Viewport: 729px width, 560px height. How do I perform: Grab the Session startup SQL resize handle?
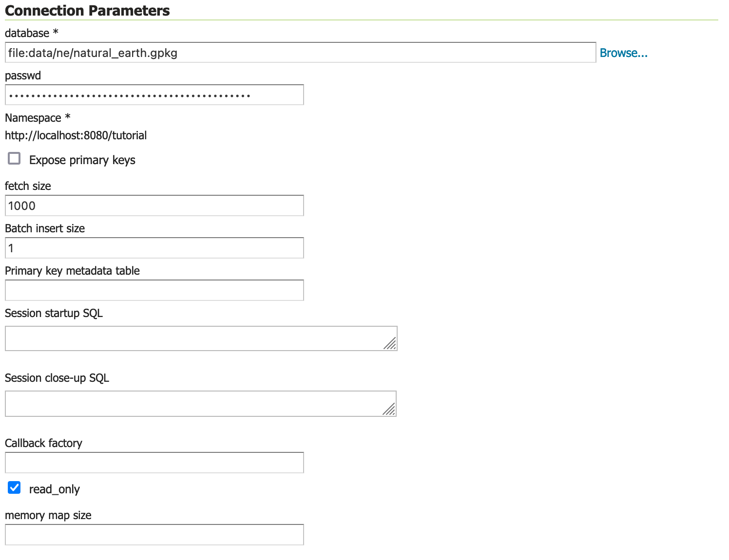point(390,344)
